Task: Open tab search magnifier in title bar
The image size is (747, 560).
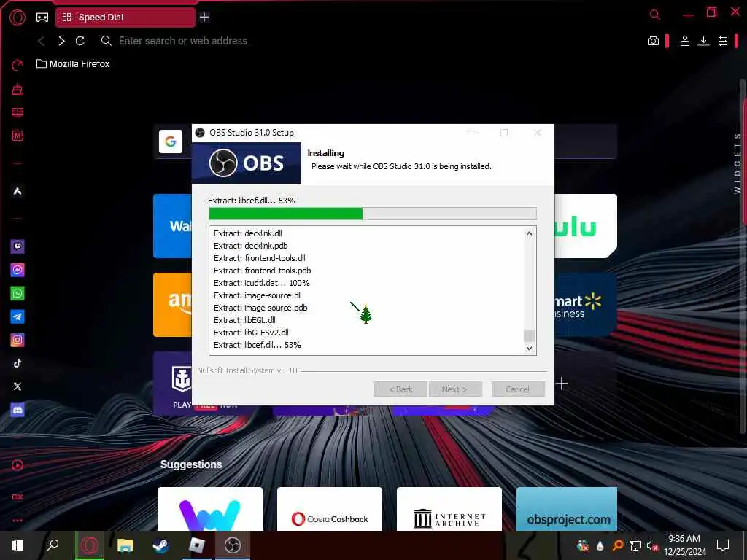Action: (655, 15)
